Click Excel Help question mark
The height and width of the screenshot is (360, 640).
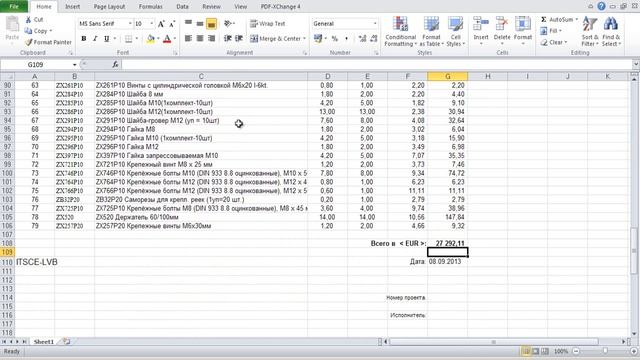pyautogui.click(x=601, y=6)
